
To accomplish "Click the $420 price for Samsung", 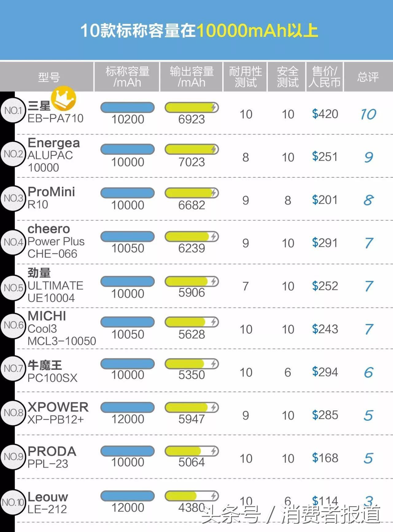I will pyautogui.click(x=325, y=114).
